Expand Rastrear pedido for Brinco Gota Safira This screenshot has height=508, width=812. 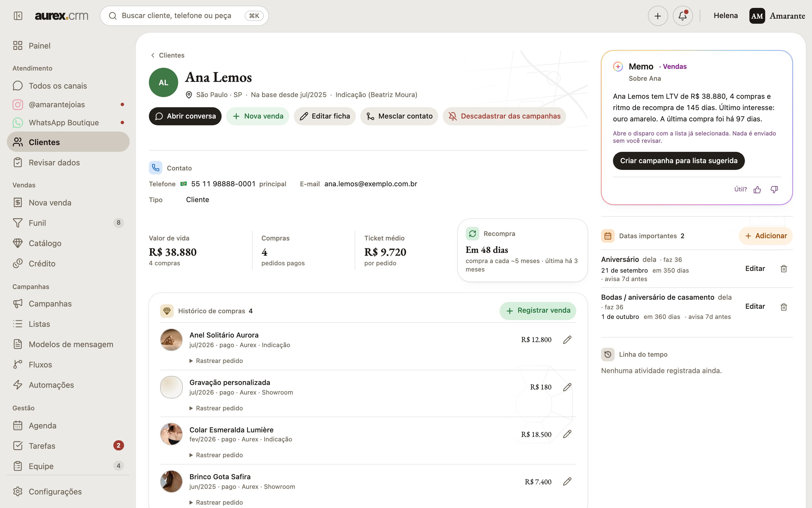[x=216, y=502]
